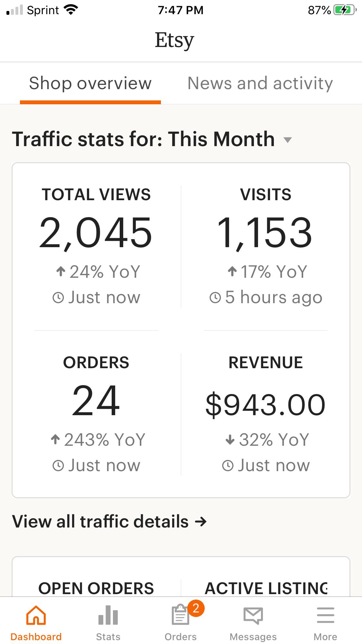Open the Active Listings card
Screen dimensions: 362x644
pos(266,588)
